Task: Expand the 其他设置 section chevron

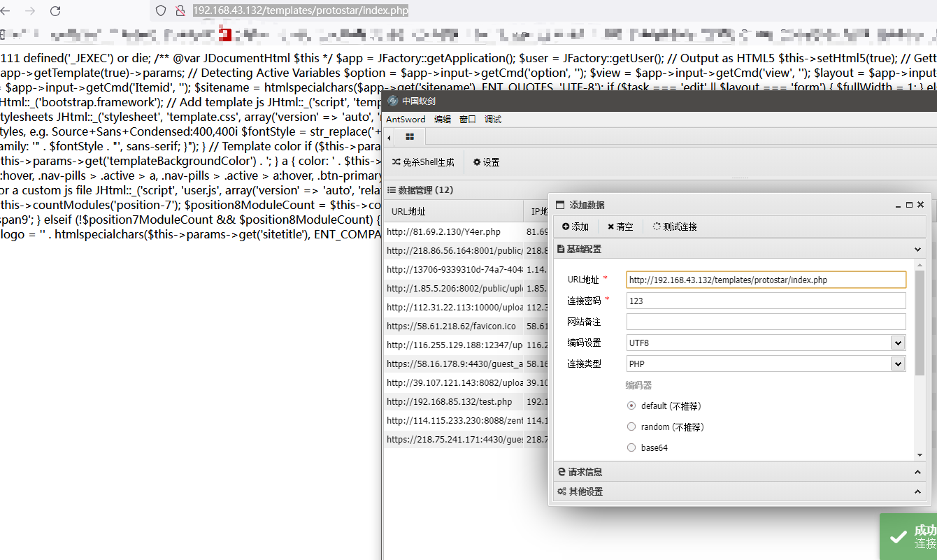Action: 918,491
